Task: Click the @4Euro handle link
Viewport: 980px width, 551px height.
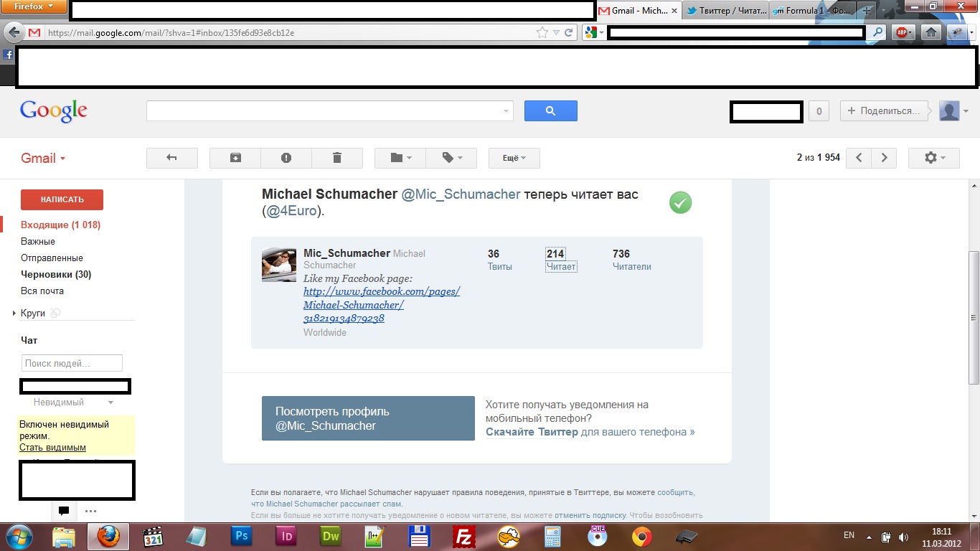Action: (x=292, y=212)
